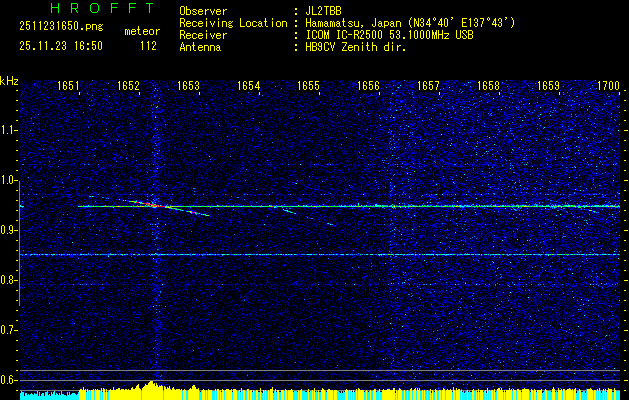The image size is (629, 400).
Task: Click the meteor count value 112
Action: coord(148,45)
